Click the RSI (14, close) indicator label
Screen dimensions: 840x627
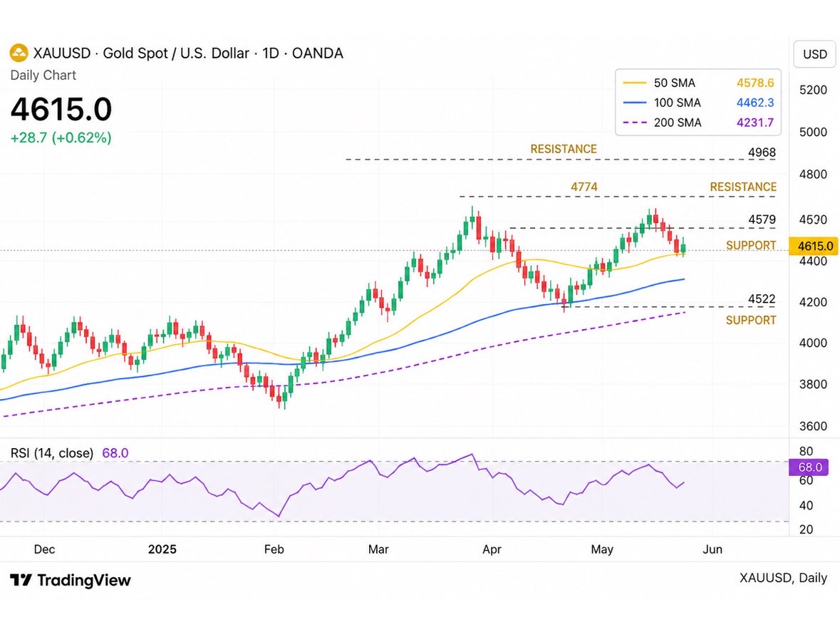[x=52, y=453]
